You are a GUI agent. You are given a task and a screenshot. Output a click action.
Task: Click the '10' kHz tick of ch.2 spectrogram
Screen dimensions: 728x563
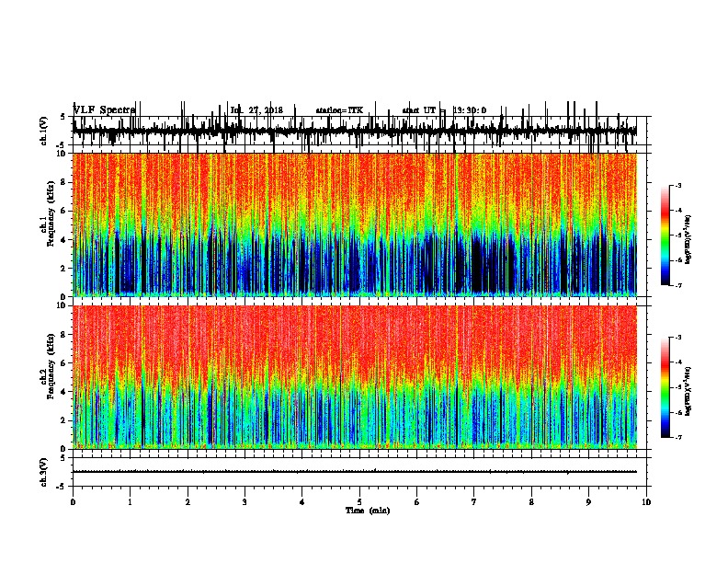(62, 305)
